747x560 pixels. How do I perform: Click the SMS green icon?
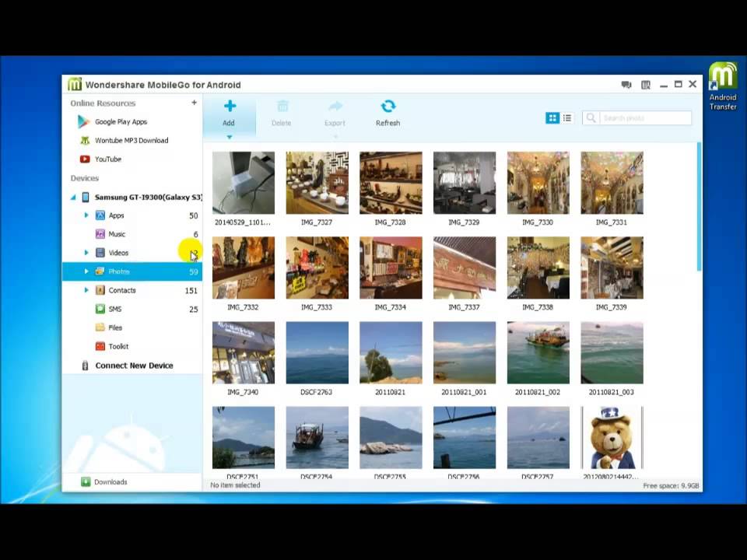click(x=100, y=309)
